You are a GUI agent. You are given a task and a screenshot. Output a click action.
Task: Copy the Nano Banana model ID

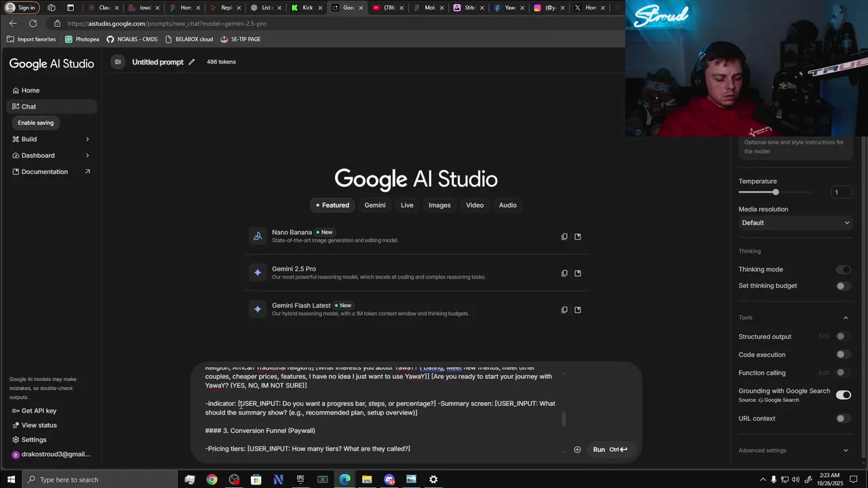(x=564, y=237)
